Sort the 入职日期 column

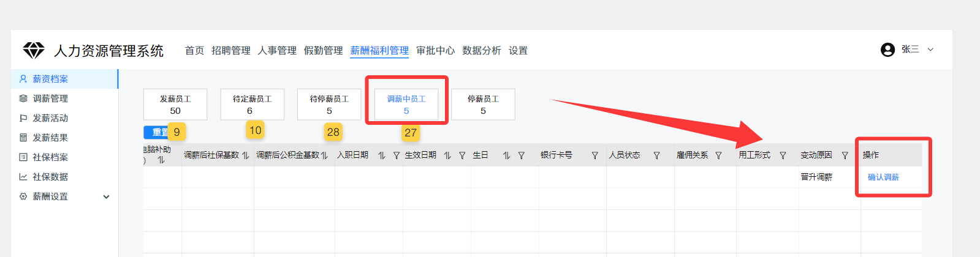[x=382, y=155]
